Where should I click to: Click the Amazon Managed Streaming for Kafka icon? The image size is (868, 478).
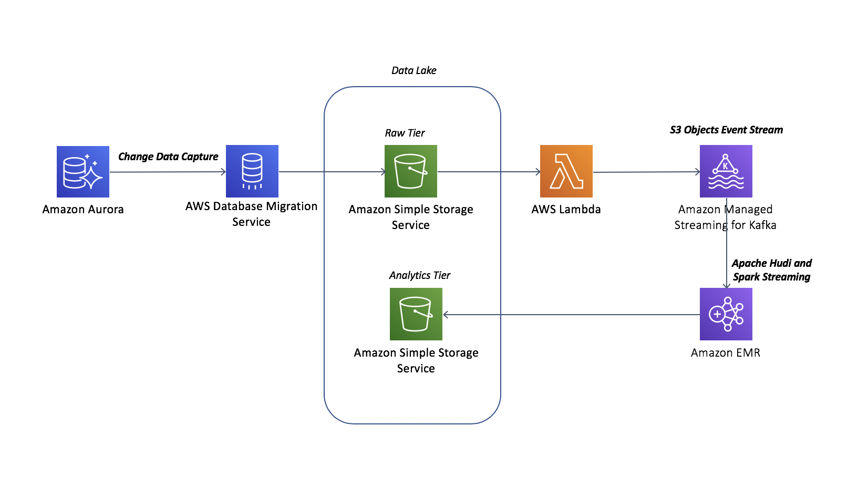coord(726,171)
